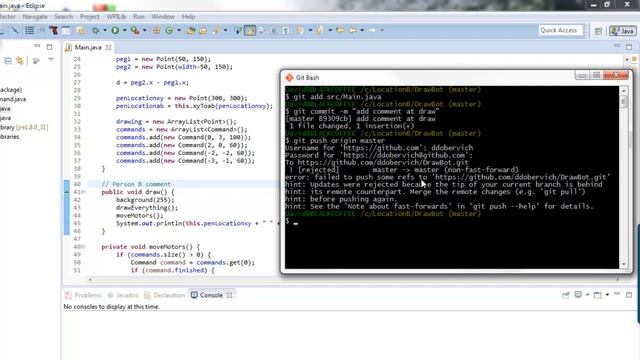Click the Forward navigation arrow icon

(372, 30)
